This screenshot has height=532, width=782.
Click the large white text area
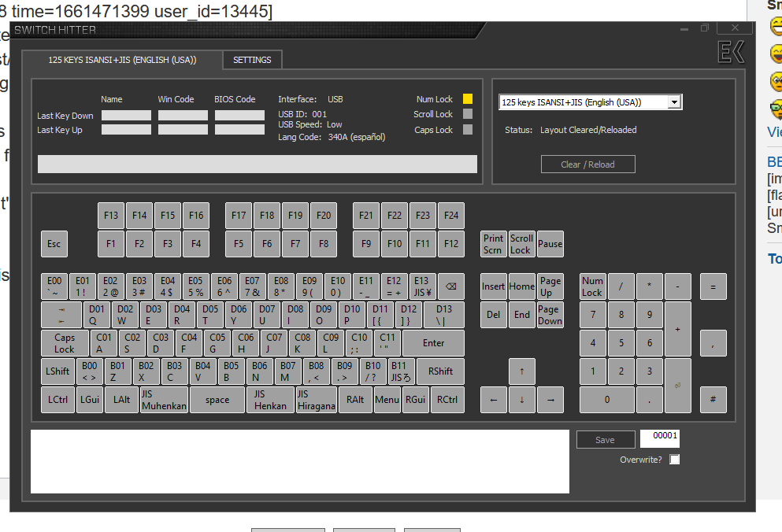point(299,461)
